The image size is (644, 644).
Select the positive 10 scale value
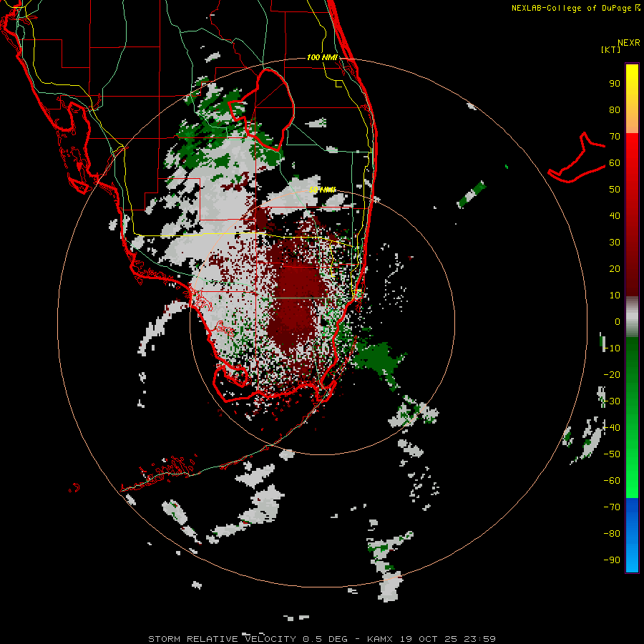(615, 296)
